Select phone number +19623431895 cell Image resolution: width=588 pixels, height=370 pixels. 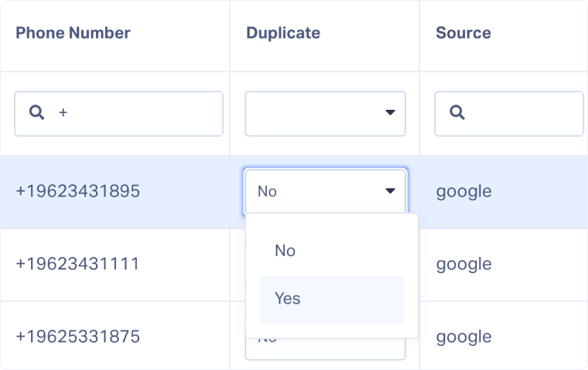(77, 191)
